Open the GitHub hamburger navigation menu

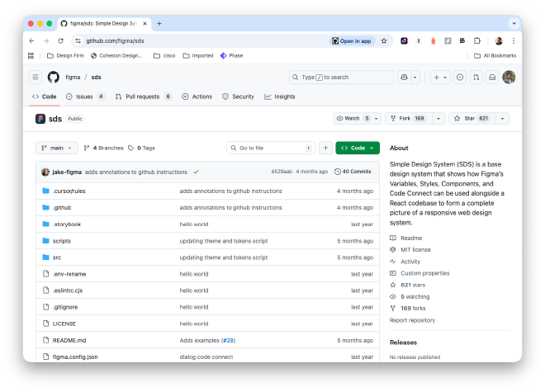point(36,77)
